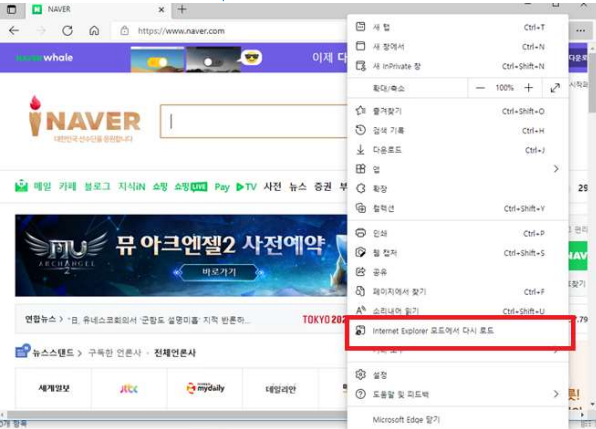Click the Share menu entry
Image resolution: width=596 pixels, height=429 pixels.
point(458,272)
